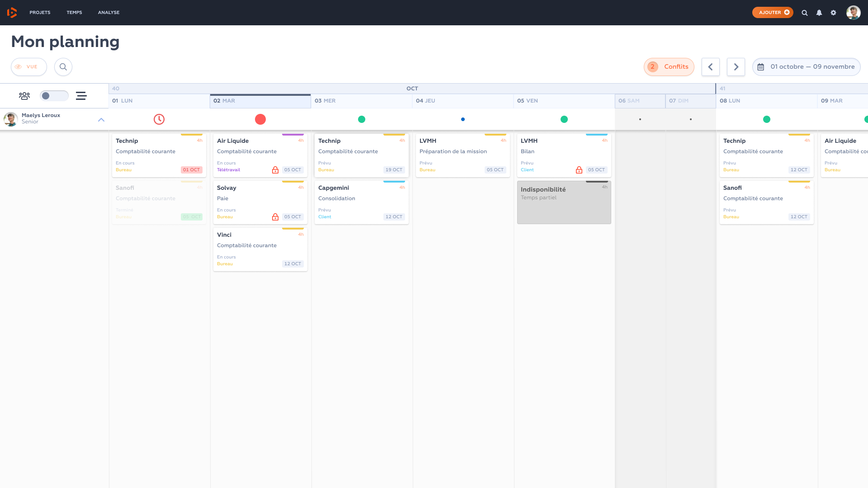Collapse Maelys Leroux row chevron

tap(101, 120)
